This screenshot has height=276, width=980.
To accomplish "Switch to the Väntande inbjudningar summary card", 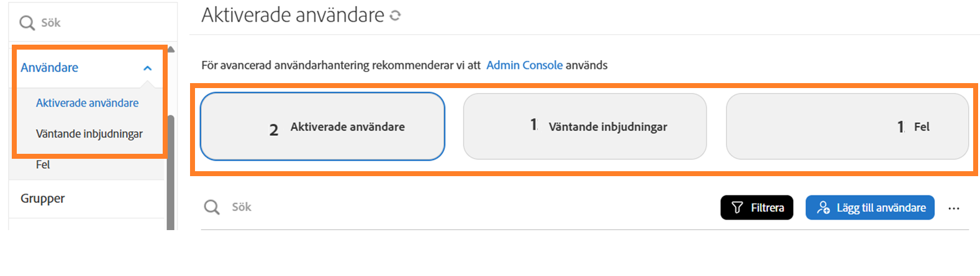I will coord(584,127).
